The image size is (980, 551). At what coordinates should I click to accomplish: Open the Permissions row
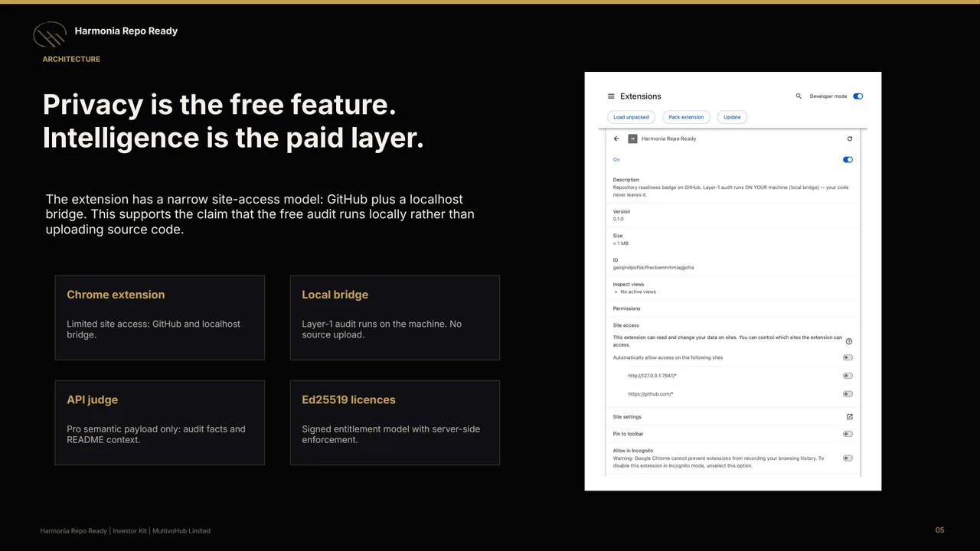(733, 308)
